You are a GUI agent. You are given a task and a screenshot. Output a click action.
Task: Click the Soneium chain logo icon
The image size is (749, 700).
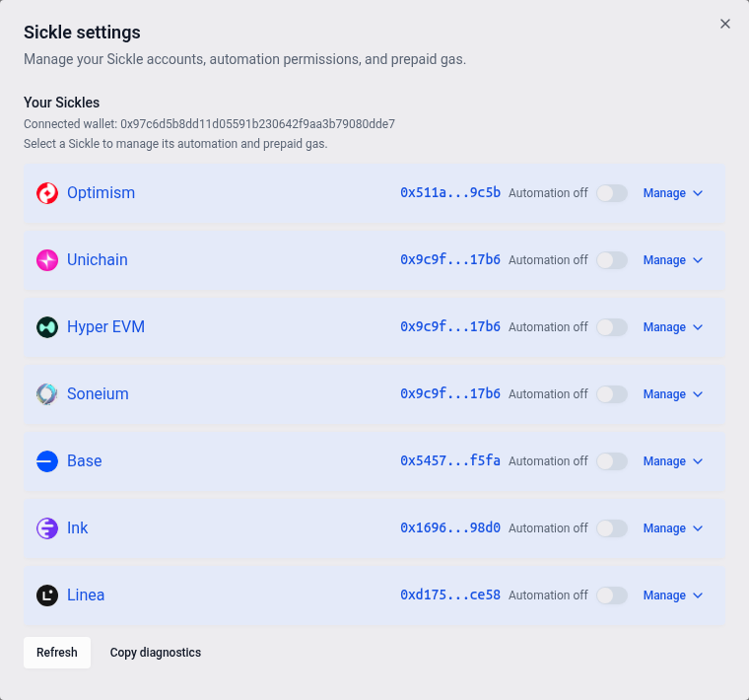[x=47, y=394]
